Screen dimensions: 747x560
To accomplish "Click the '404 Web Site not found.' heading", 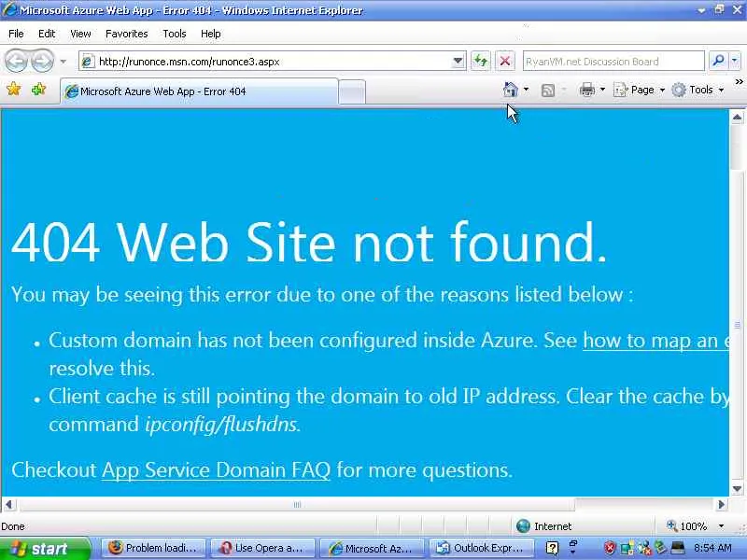I will 309,242.
